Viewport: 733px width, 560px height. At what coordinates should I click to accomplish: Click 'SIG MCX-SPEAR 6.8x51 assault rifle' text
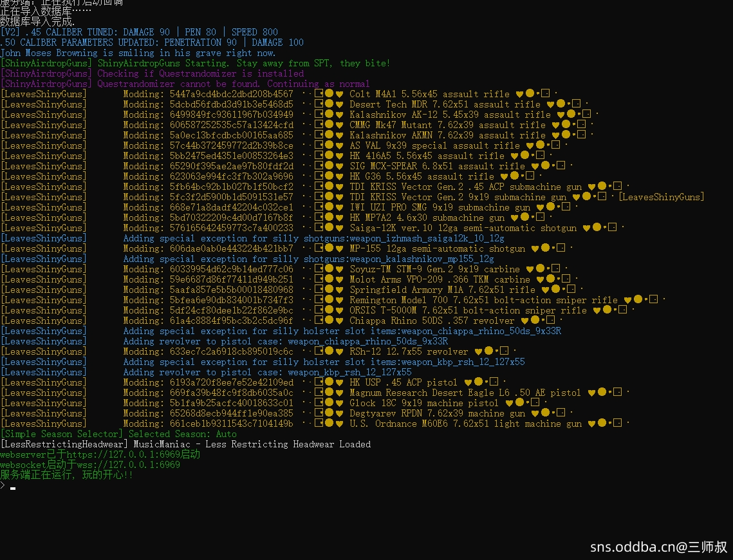point(438,166)
